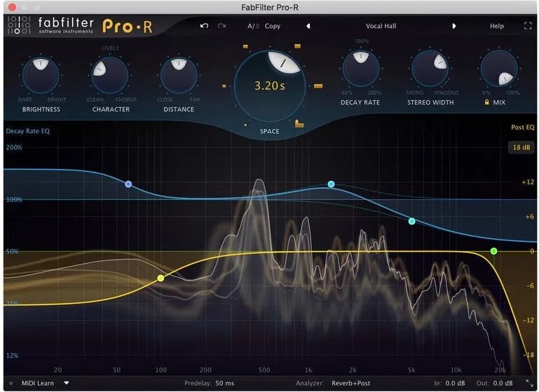
Task: Click the 3.20 s decay time value
Action: (x=269, y=86)
